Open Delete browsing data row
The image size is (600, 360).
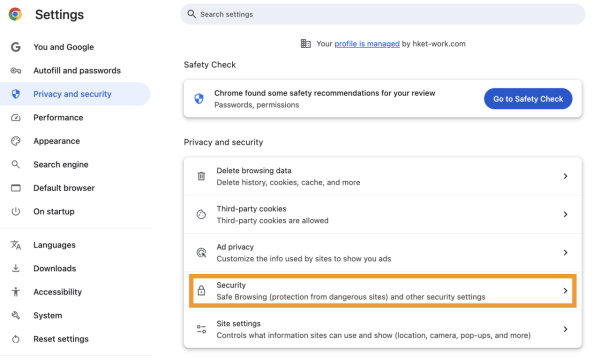coord(383,176)
